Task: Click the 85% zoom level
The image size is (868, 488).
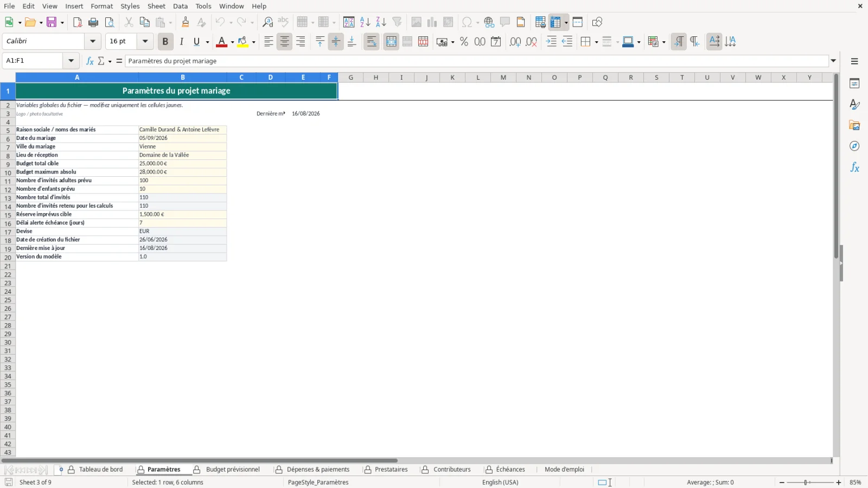Action: pos(856,483)
